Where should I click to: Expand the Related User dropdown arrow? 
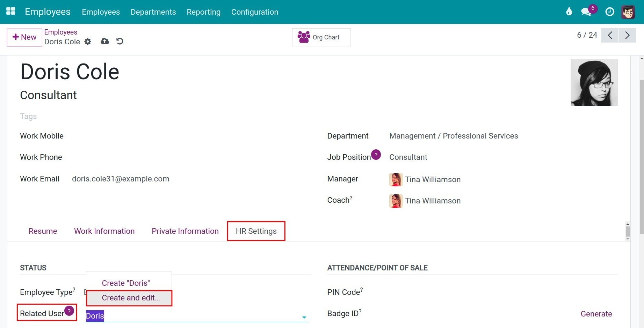(304, 317)
